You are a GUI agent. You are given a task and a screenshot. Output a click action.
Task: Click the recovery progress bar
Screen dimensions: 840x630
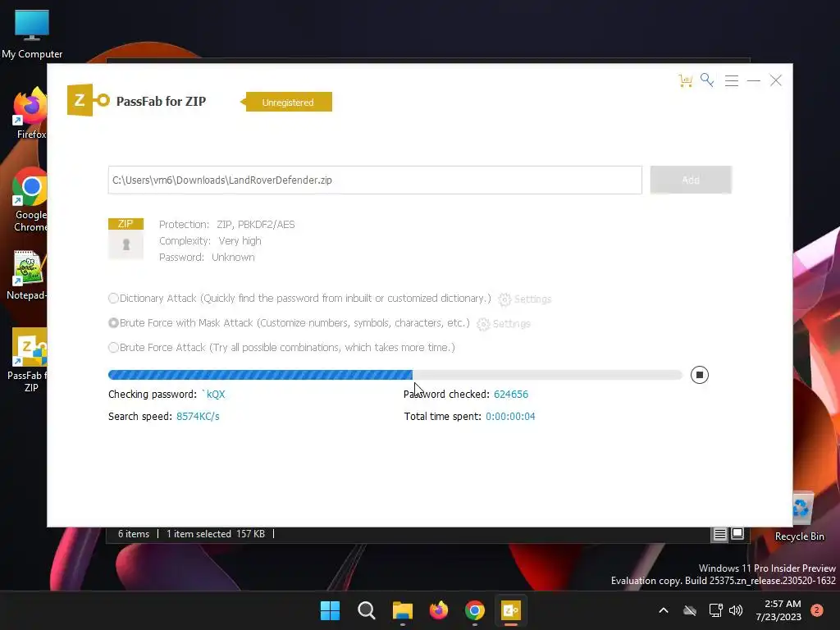395,375
